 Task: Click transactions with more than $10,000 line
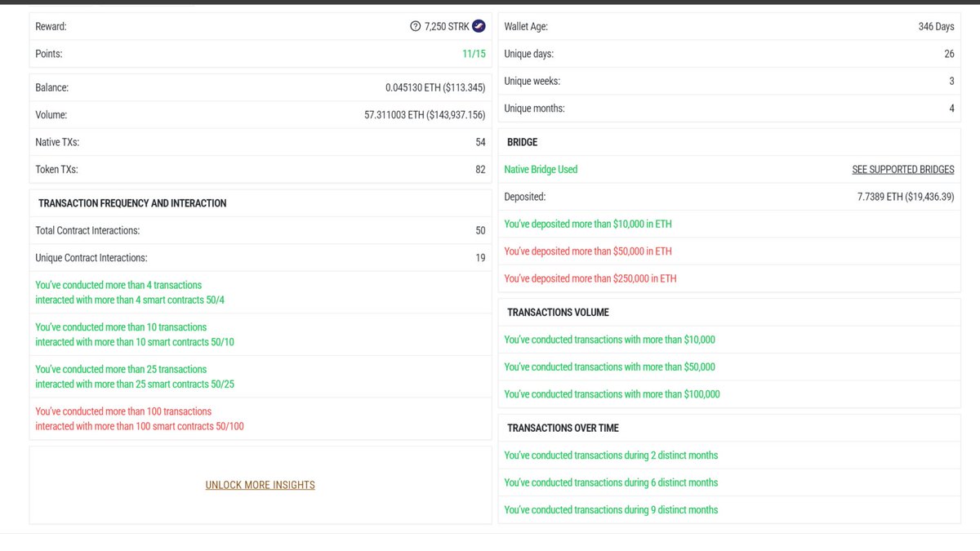[609, 340]
